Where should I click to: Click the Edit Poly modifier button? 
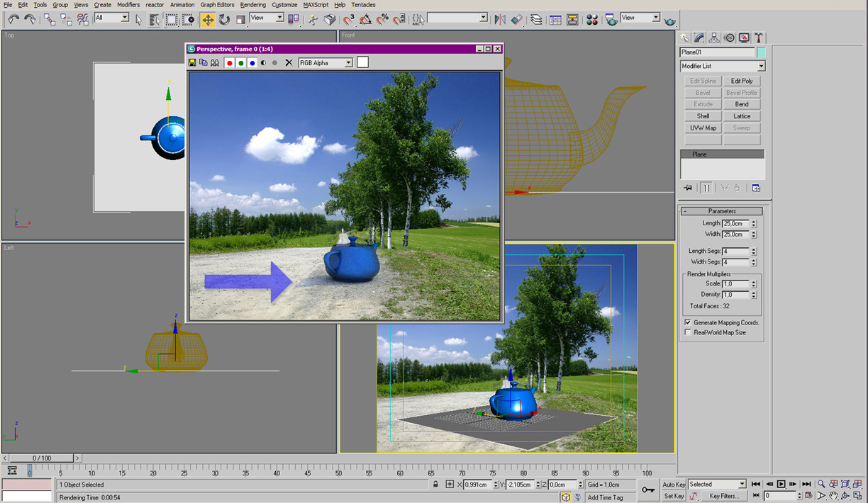point(742,81)
